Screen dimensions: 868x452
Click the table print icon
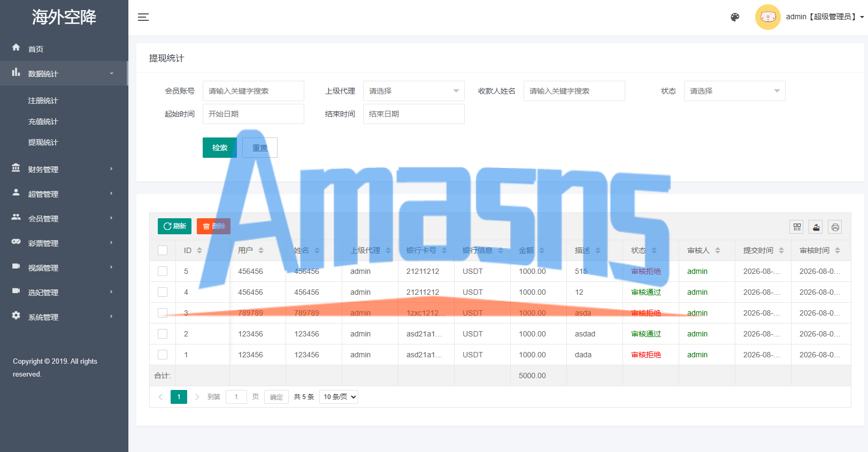835,227
